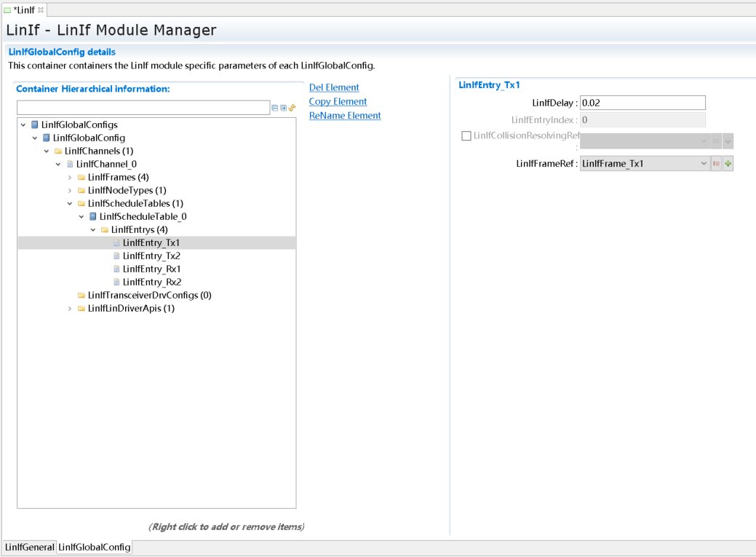Click the yellow link-with-editor arrows icon
Screen dimensions: 756x557
pyautogui.click(x=292, y=108)
